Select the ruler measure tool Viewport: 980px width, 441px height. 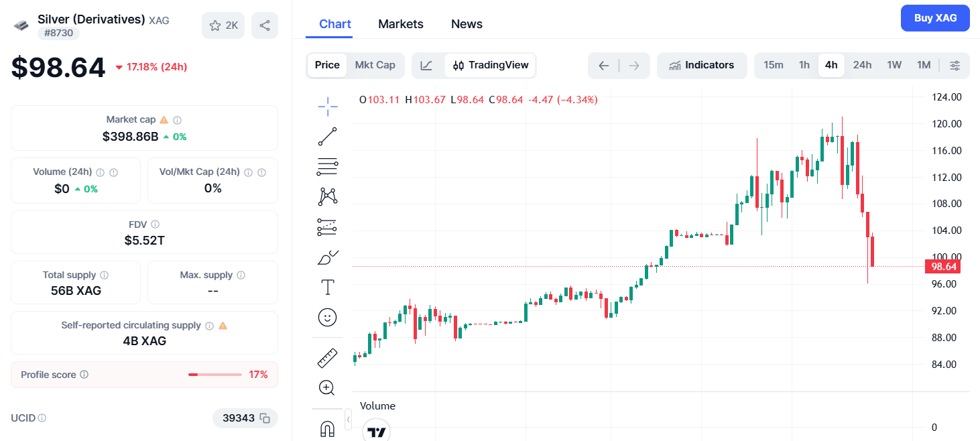click(327, 358)
